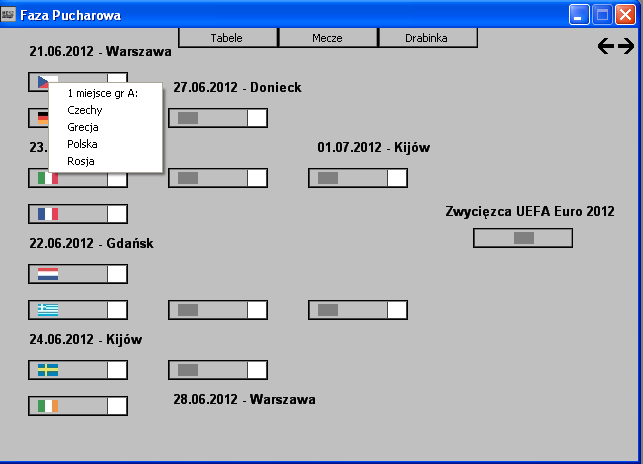This screenshot has height=464, width=643.
Task: Select Rosja from the team list
Action: [80, 161]
